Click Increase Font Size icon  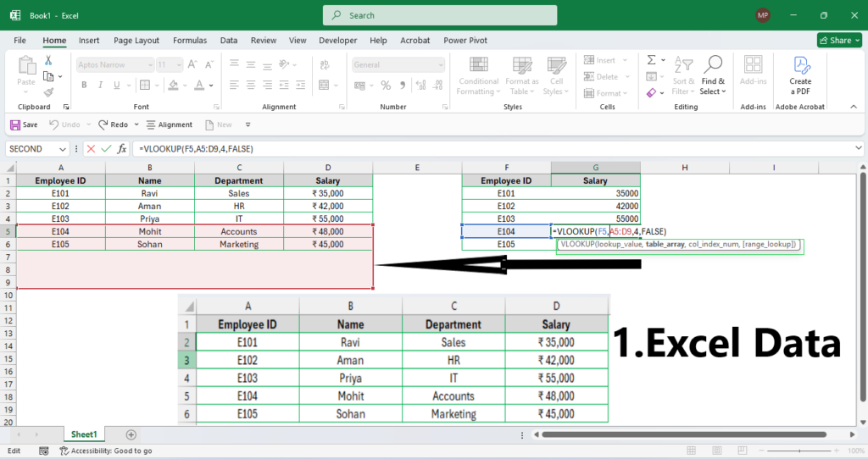point(192,64)
